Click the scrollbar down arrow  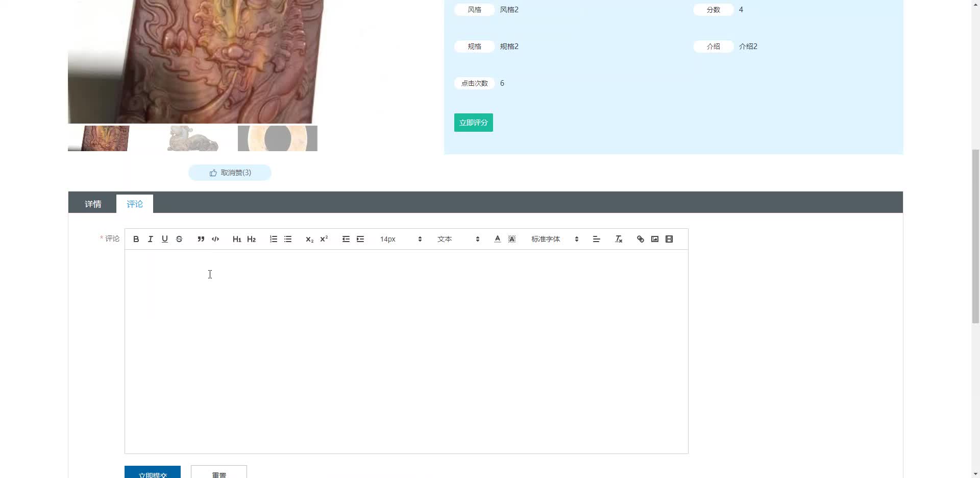[975, 473]
